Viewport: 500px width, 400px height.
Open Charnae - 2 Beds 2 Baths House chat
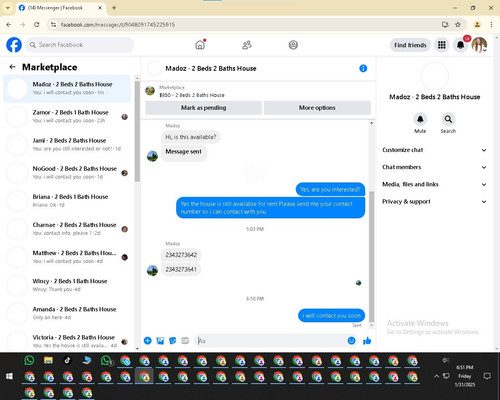click(67, 229)
